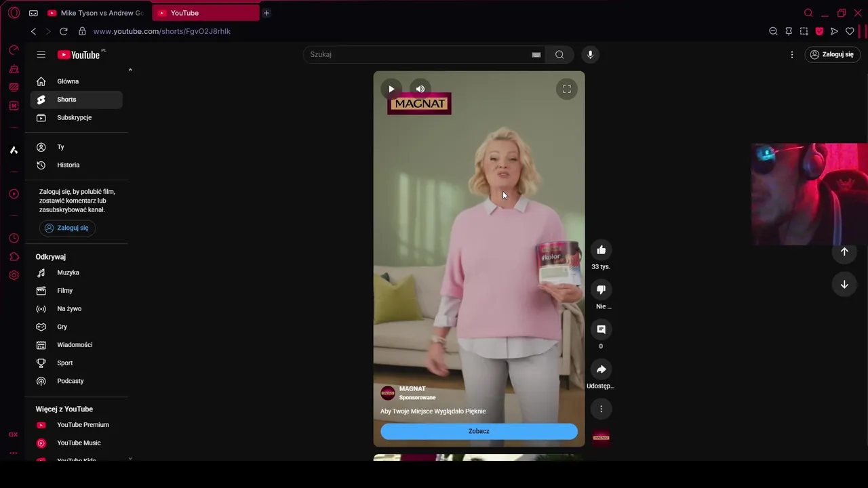Collapse sidebar with top scroll chevron
This screenshot has width=868, height=488.
point(130,70)
